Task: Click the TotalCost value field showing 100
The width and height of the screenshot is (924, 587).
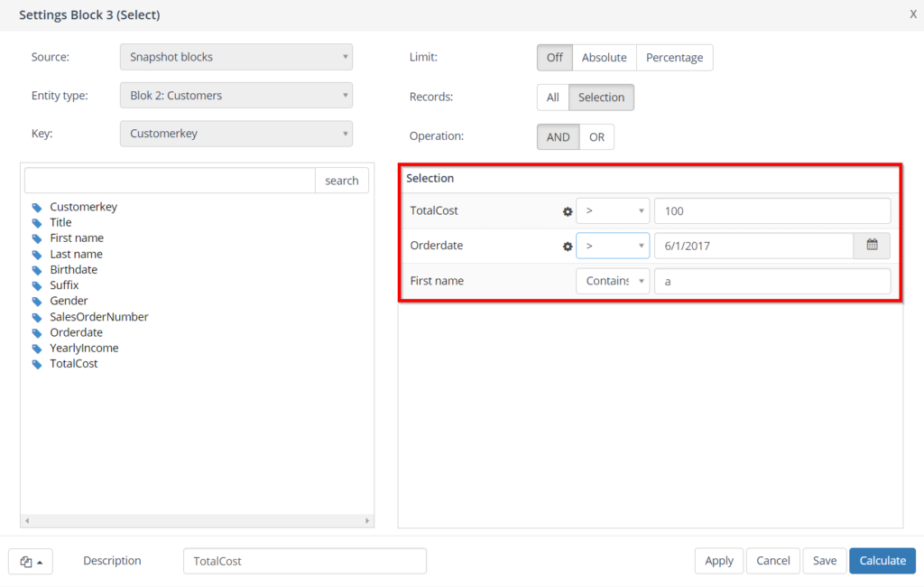Action: pos(772,210)
